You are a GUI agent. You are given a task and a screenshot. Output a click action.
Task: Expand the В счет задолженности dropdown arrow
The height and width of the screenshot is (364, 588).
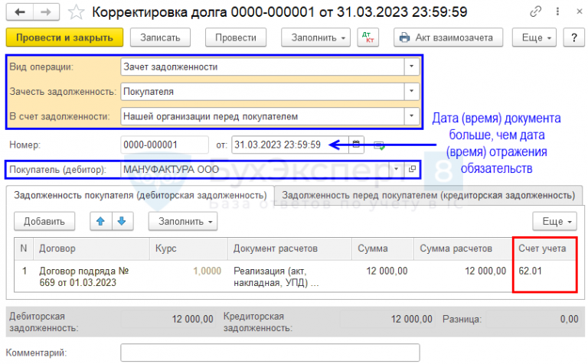tap(412, 116)
